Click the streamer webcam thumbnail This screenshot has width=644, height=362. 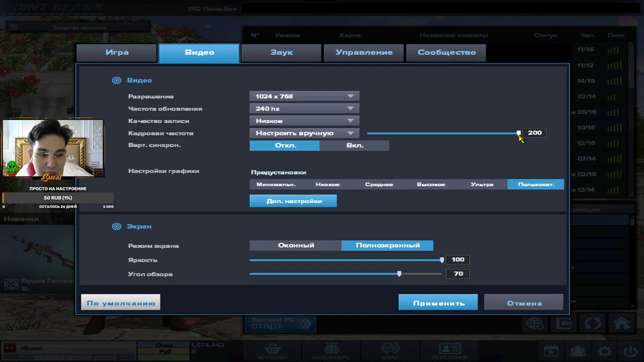tap(53, 148)
